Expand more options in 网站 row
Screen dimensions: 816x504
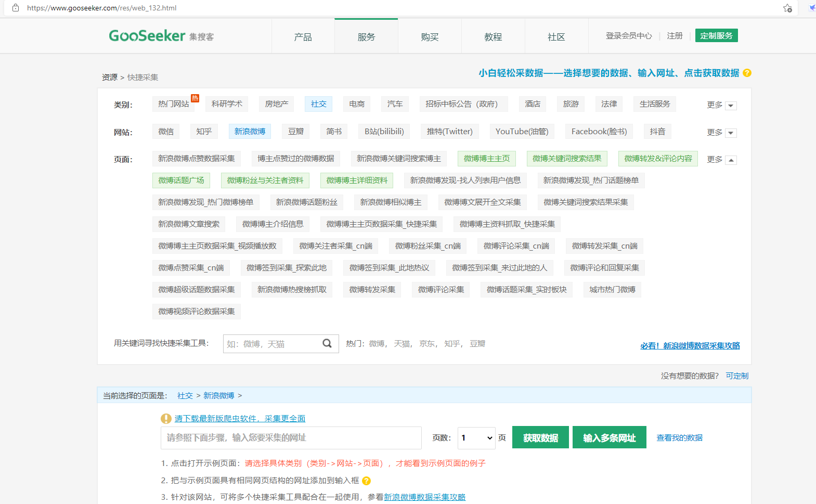click(731, 133)
